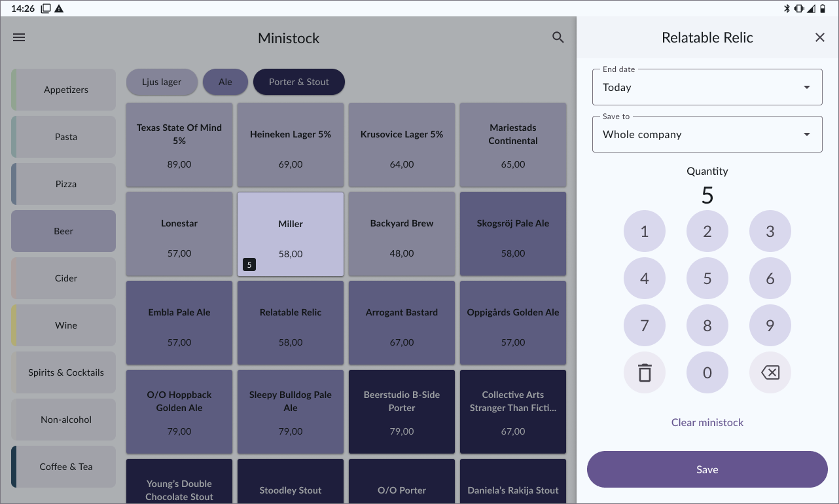Open the Spirits & Cocktails category

(x=63, y=372)
